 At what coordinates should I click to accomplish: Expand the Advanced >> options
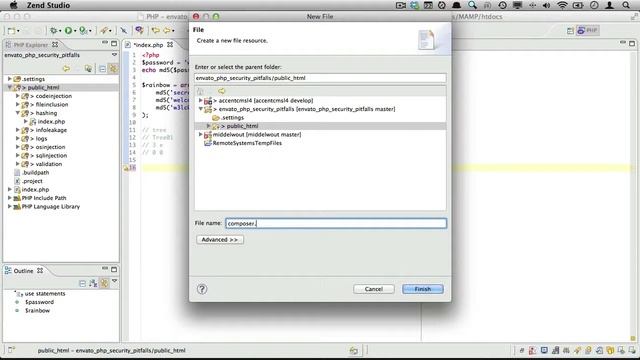point(220,240)
